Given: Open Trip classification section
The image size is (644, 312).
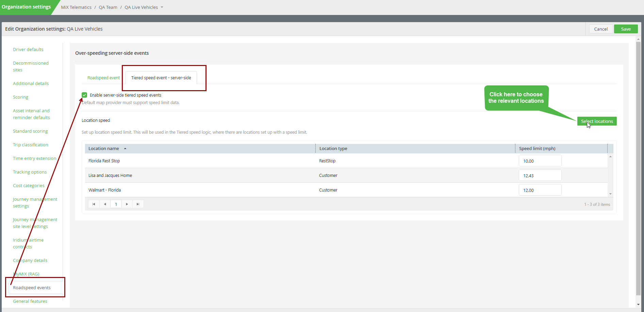Looking at the screenshot, I should point(31,145).
